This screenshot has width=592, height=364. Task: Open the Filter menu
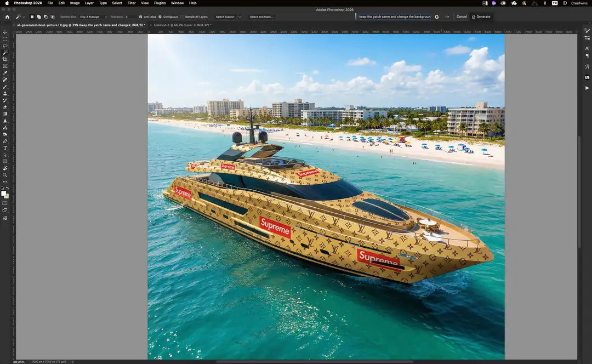131,3
